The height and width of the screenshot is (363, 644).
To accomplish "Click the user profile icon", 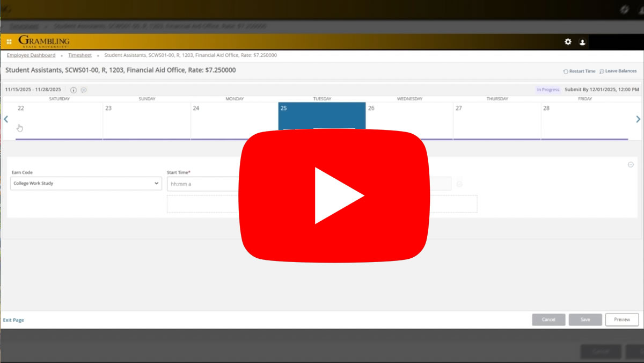I will (x=582, y=42).
